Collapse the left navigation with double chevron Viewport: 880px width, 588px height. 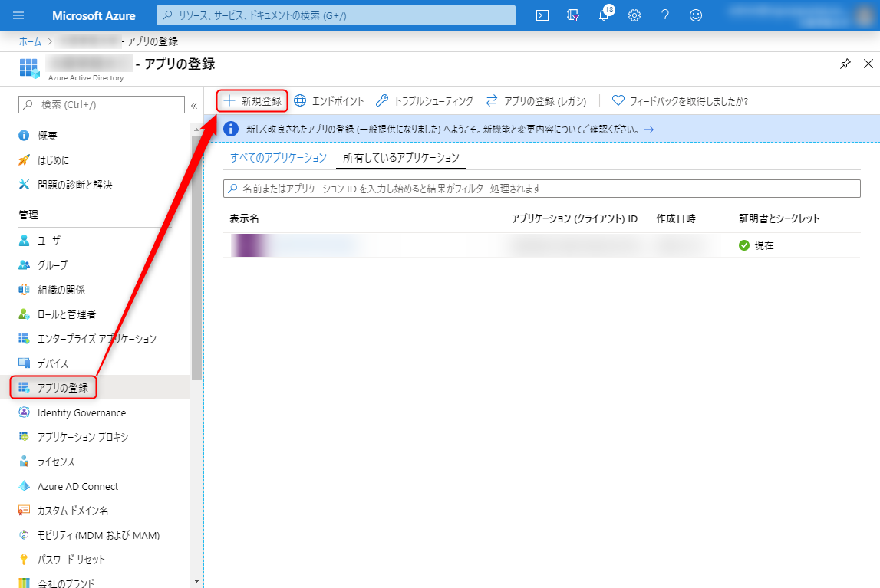[x=194, y=105]
